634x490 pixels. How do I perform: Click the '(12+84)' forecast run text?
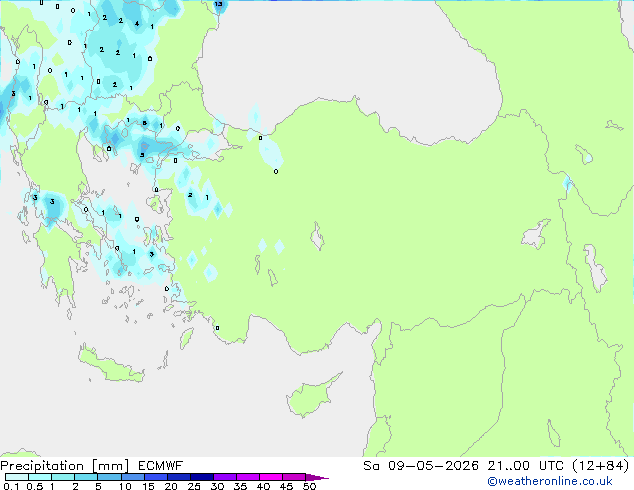coord(601,466)
